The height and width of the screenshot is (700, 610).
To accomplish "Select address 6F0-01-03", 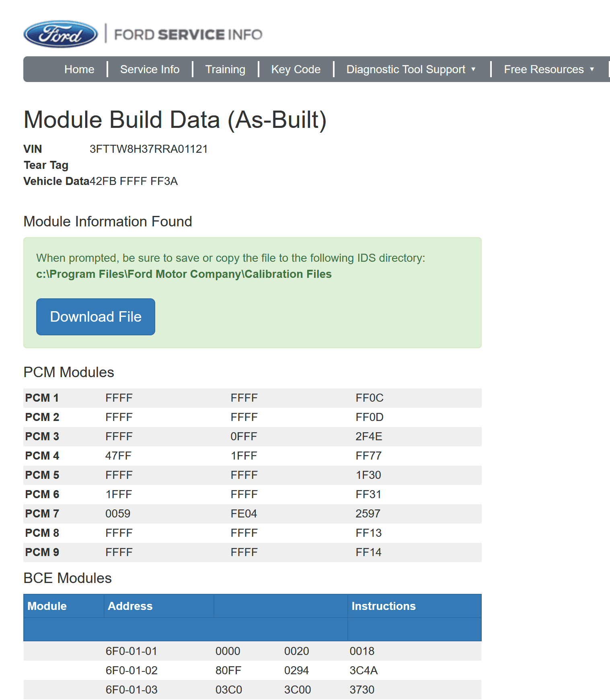I will [x=131, y=690].
